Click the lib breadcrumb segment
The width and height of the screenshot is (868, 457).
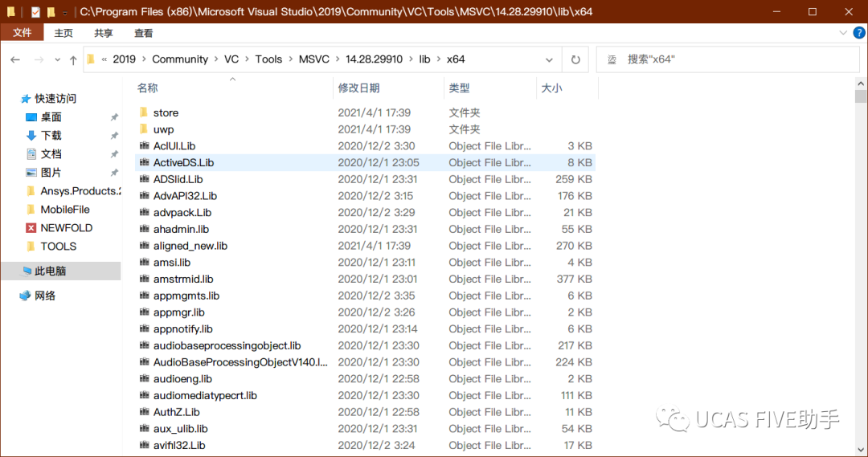point(424,59)
